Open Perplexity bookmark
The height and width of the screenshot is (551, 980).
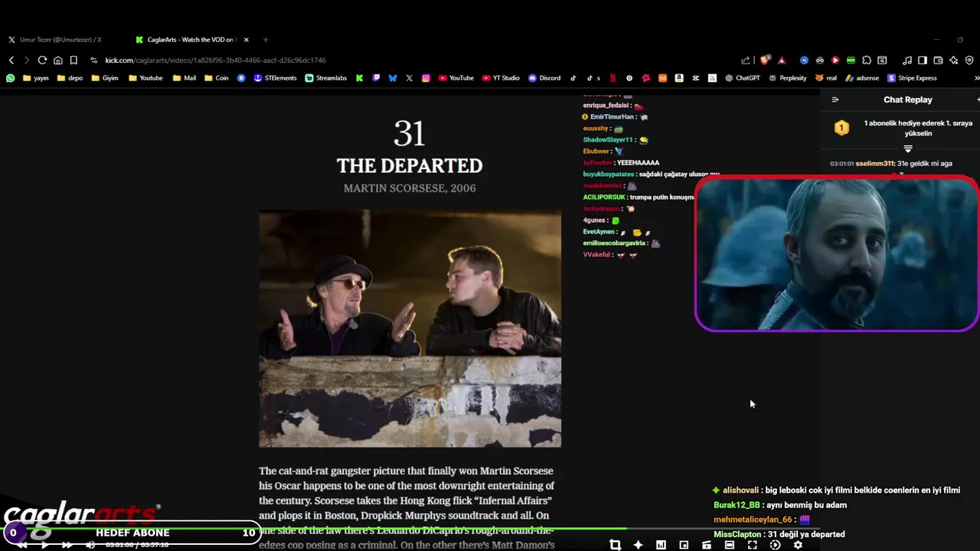tap(788, 78)
